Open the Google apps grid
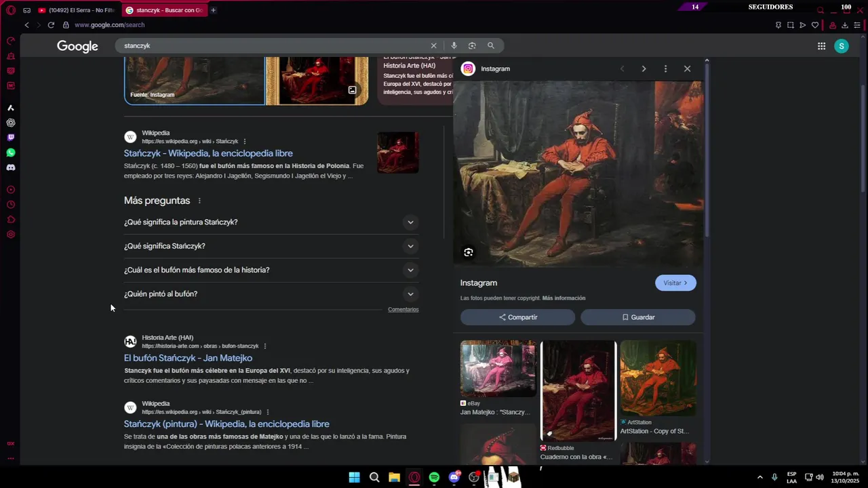The width and height of the screenshot is (868, 488). pyautogui.click(x=821, y=46)
